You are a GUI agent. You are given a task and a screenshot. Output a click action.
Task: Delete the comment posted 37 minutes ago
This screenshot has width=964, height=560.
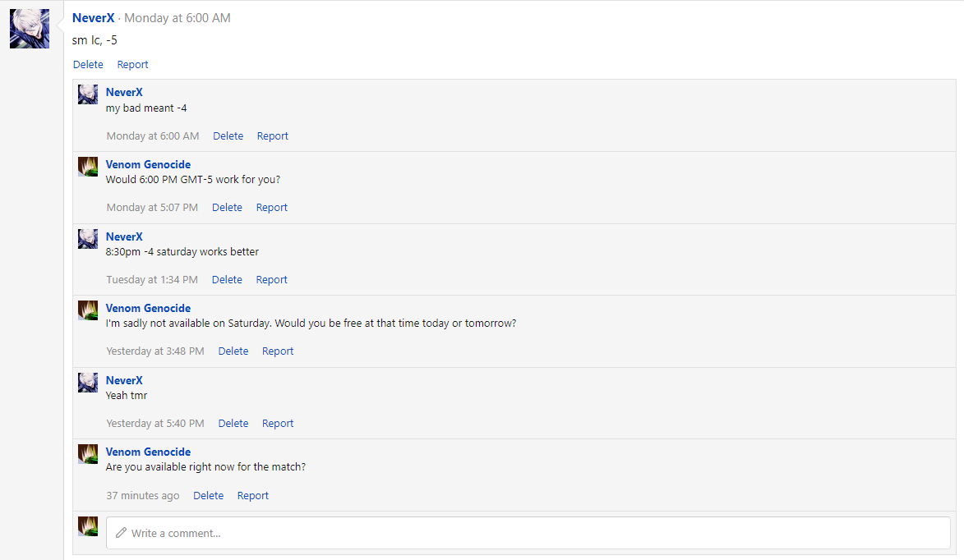209,495
